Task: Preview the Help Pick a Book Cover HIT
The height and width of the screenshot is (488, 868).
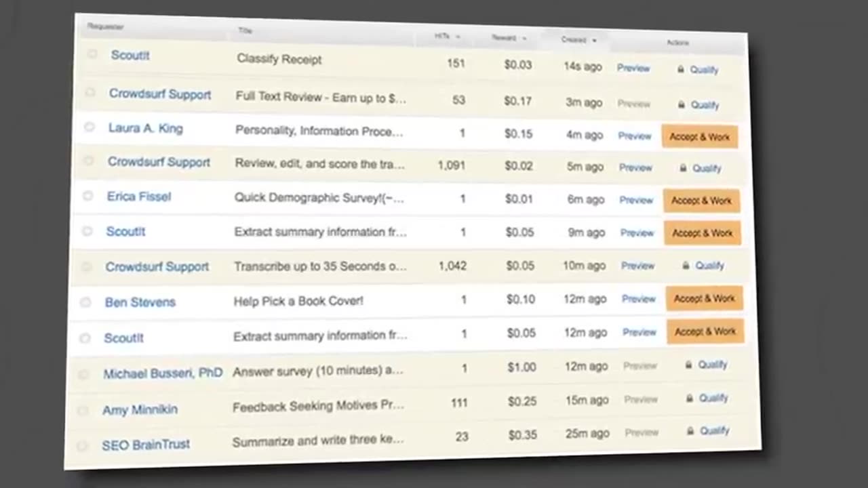Action: (639, 299)
